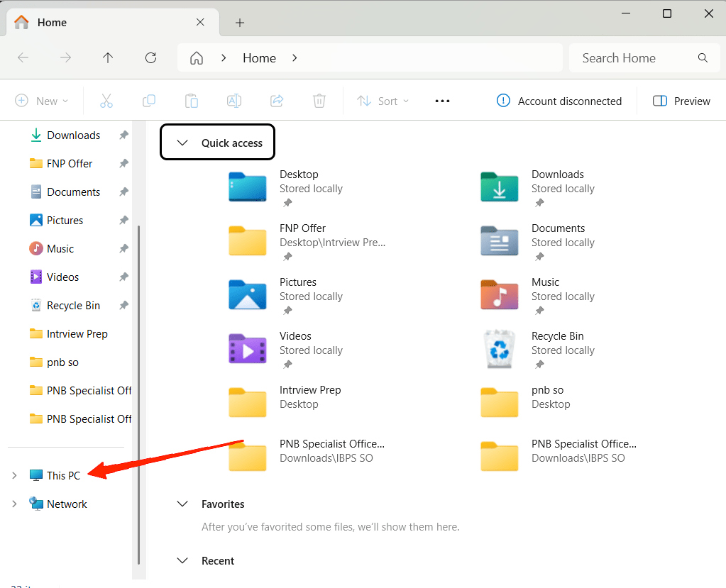726x588 pixels.
Task: Open the Intrview Prep folder icon in main pane
Action: click(248, 402)
